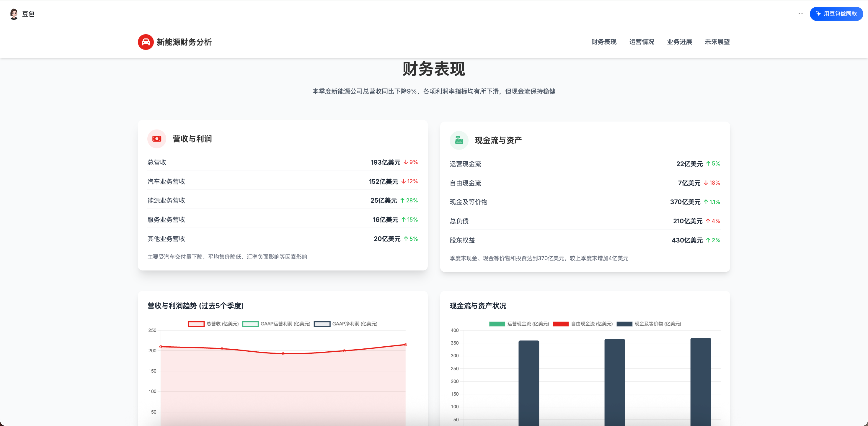The width and height of the screenshot is (868, 426).
Task: Toggle the 总营收 legend item
Action: (213, 324)
